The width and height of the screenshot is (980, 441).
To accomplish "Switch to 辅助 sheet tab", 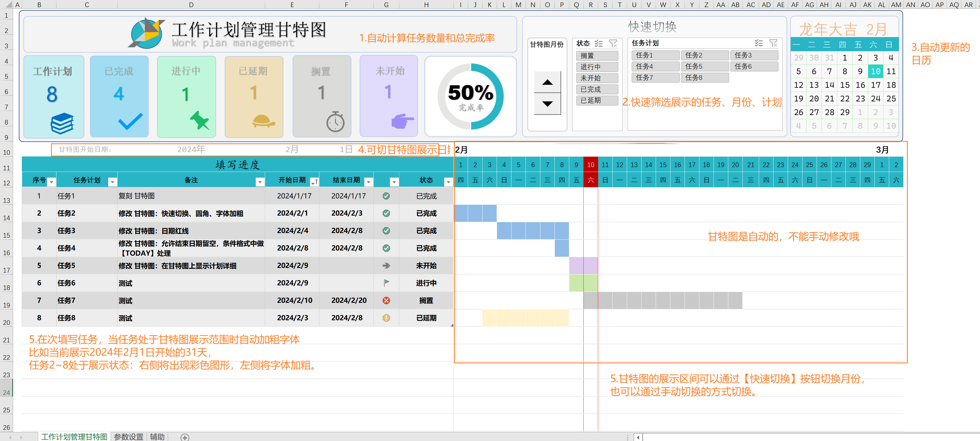I will [x=157, y=437].
